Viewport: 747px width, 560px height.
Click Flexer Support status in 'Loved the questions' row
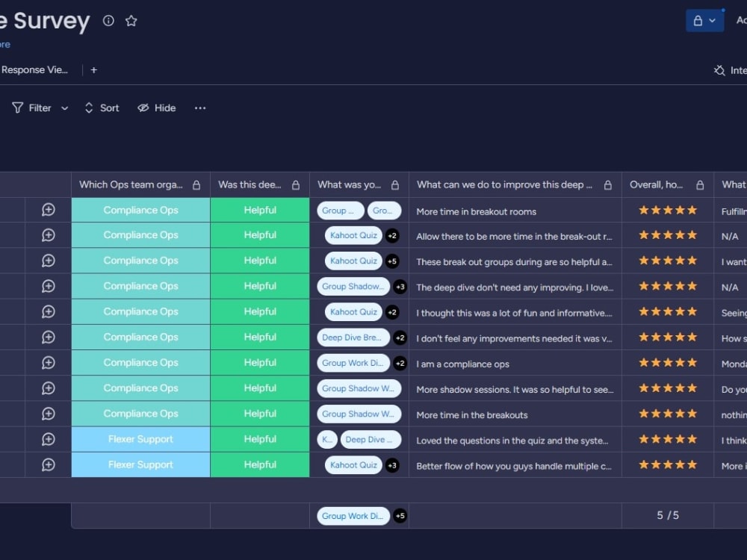pyautogui.click(x=140, y=439)
